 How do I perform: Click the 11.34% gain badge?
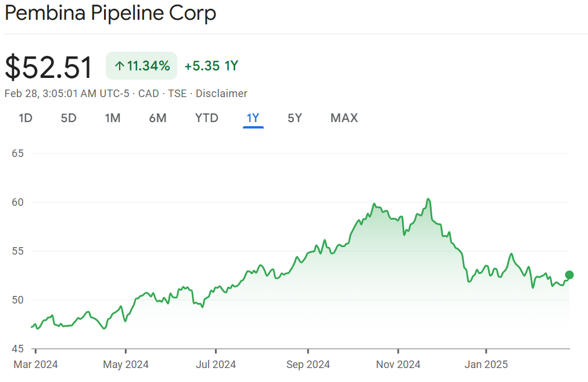(x=141, y=66)
